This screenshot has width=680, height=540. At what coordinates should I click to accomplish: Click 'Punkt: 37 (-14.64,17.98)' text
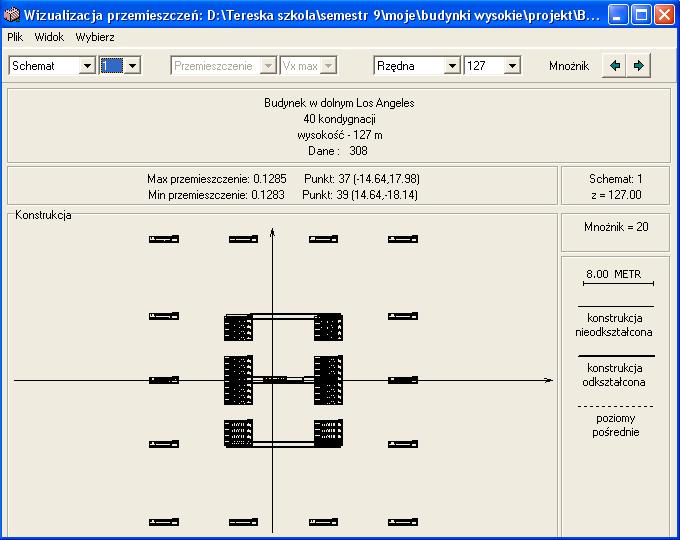362,179
